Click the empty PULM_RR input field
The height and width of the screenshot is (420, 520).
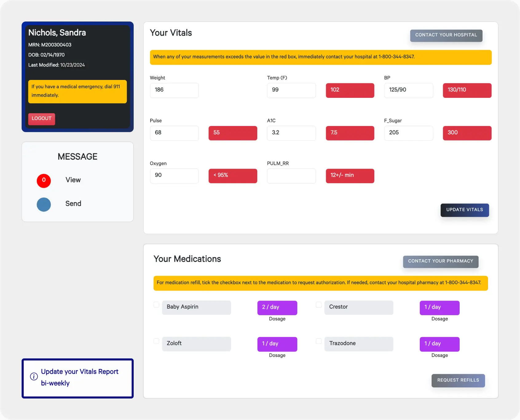(x=291, y=176)
